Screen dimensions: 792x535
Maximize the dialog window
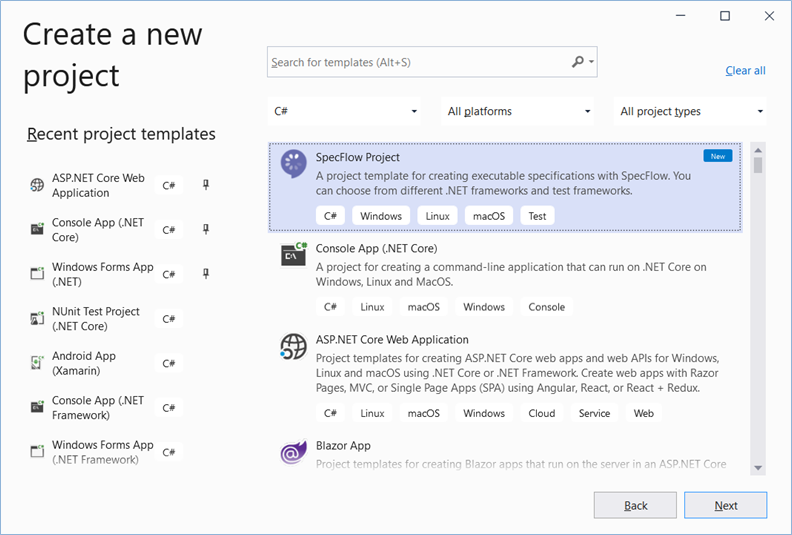click(x=725, y=16)
